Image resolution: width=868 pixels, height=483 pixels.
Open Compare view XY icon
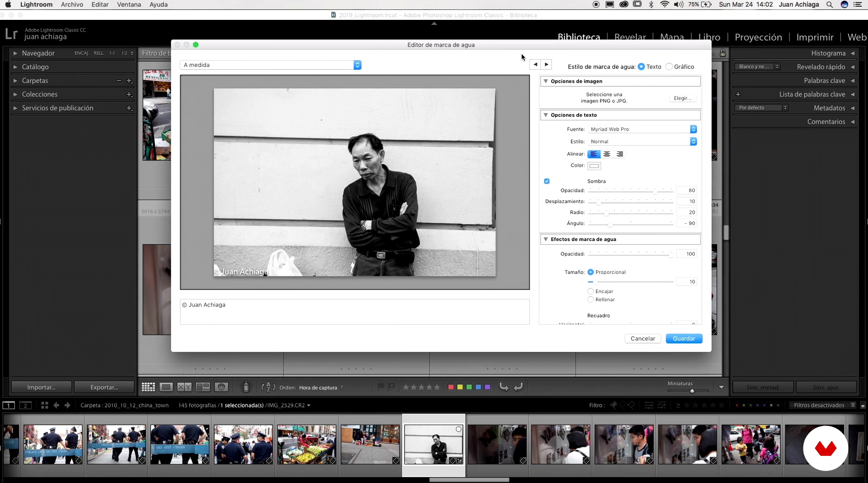(x=184, y=387)
